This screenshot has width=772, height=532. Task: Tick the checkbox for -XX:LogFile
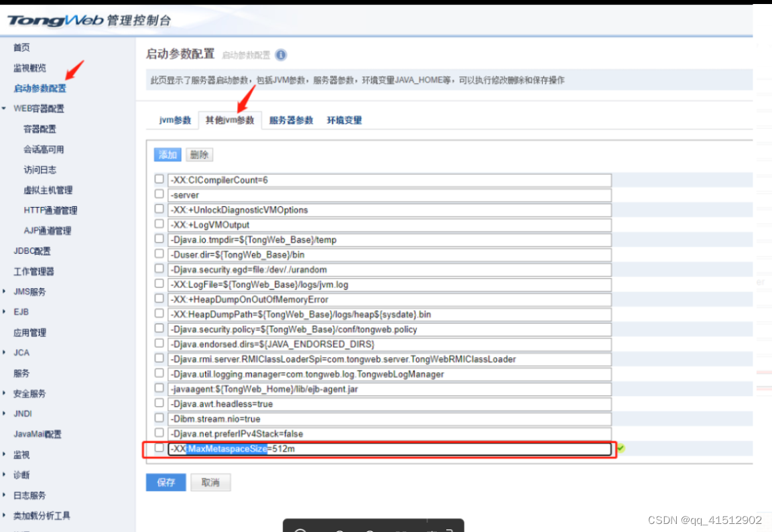click(159, 283)
